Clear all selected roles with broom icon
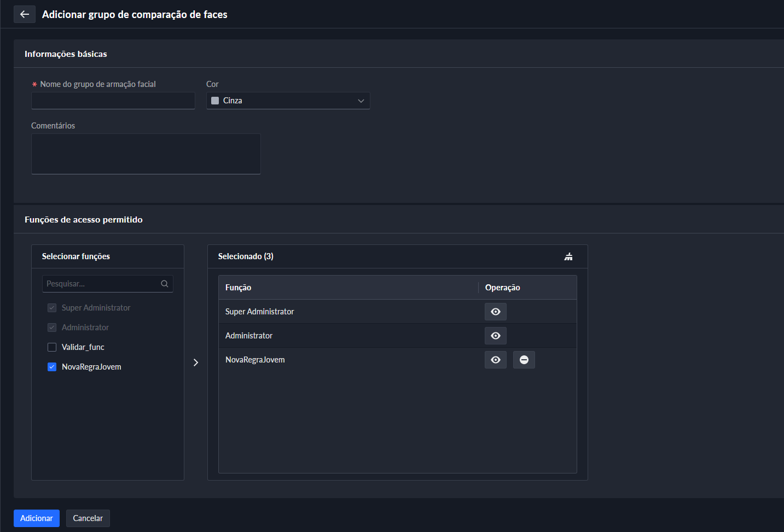This screenshot has width=784, height=532. click(568, 256)
